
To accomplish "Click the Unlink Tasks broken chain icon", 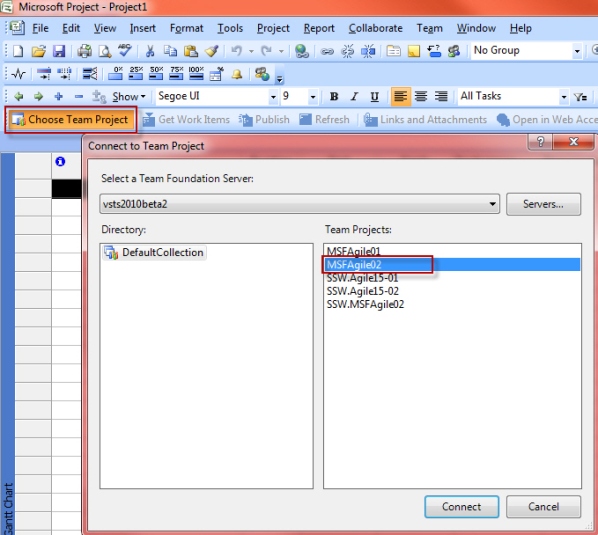I will pyautogui.click(x=347, y=51).
